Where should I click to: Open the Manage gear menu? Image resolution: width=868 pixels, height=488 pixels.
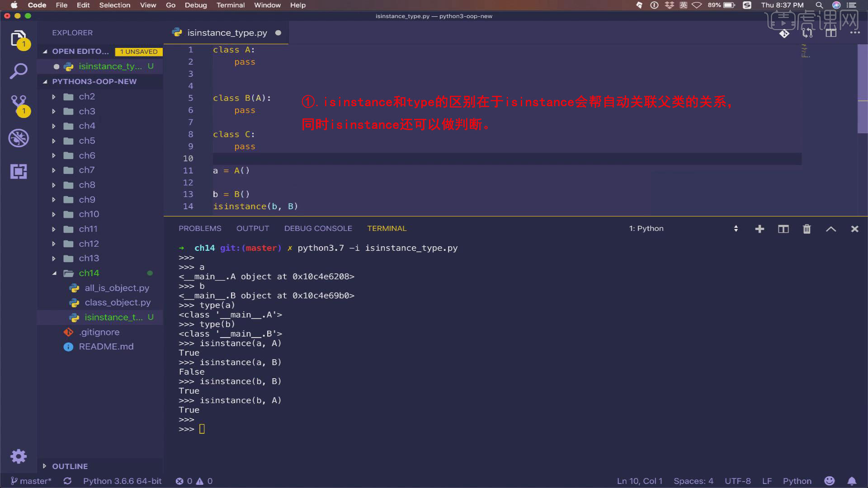[19, 456]
